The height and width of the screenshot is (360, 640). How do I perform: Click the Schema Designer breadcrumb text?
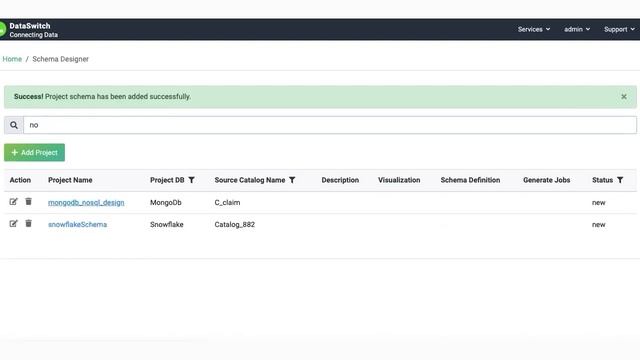[60, 59]
